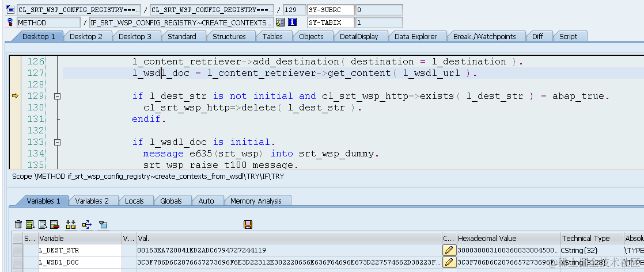Click the Hexadecimal Value column header

click(x=509, y=238)
